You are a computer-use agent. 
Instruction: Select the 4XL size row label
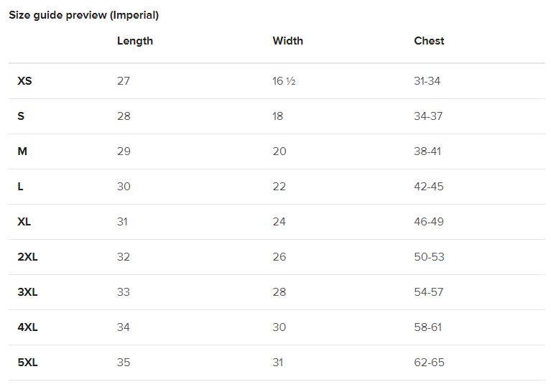point(27,327)
